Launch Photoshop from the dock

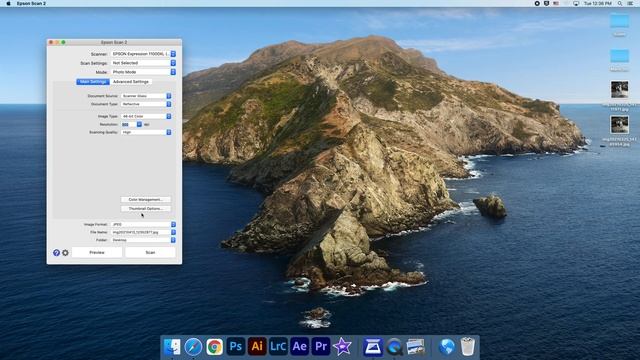coord(236,347)
